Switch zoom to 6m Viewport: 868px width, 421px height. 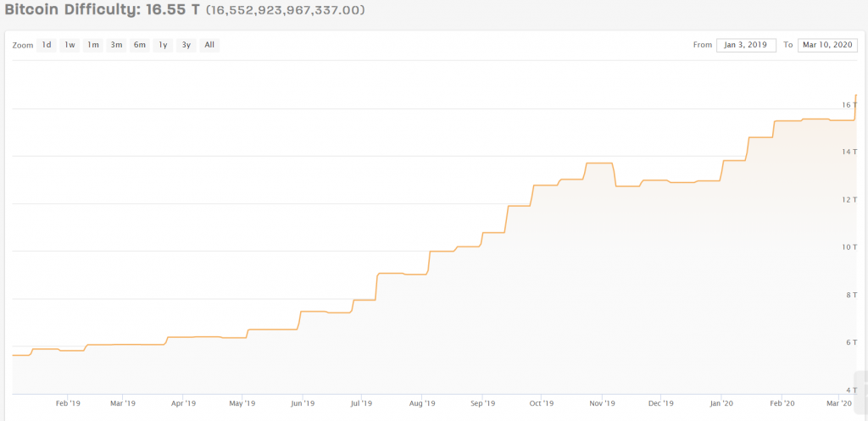140,45
